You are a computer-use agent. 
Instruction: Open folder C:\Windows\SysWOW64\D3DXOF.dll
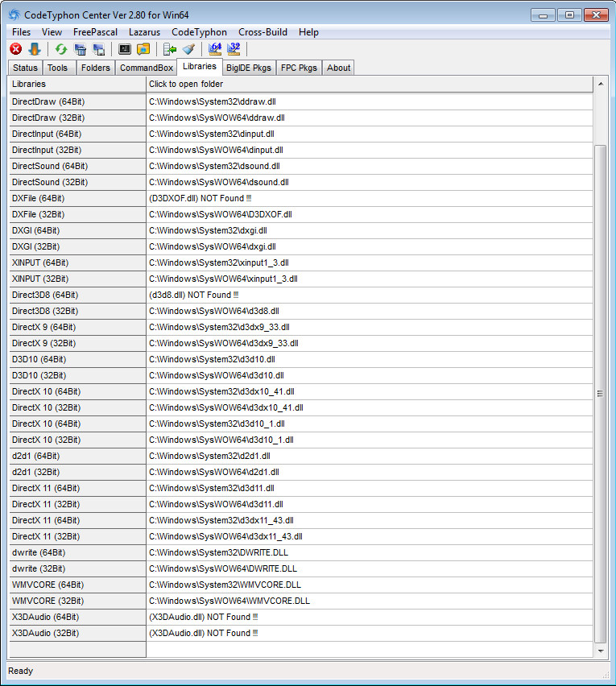[x=370, y=214]
